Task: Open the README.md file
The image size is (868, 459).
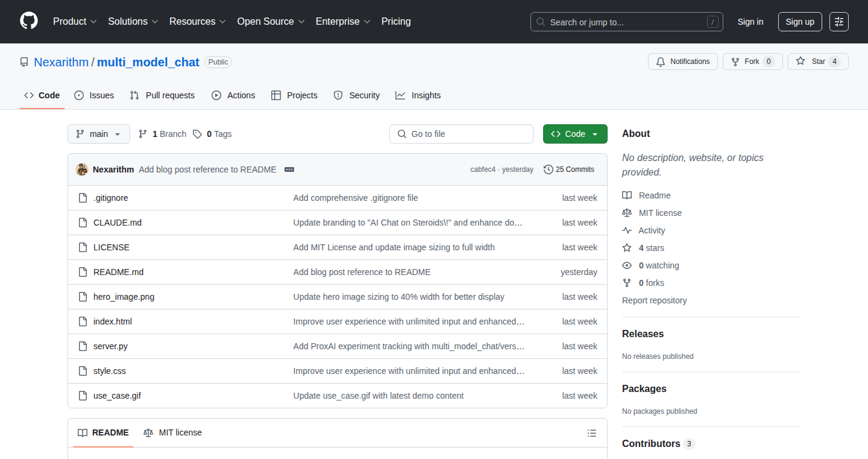Action: click(119, 272)
